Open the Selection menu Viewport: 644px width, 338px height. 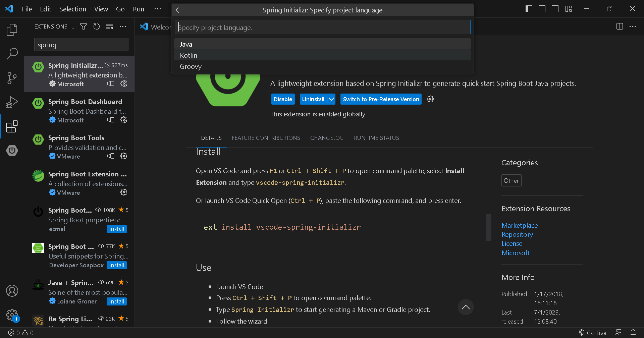tap(73, 9)
